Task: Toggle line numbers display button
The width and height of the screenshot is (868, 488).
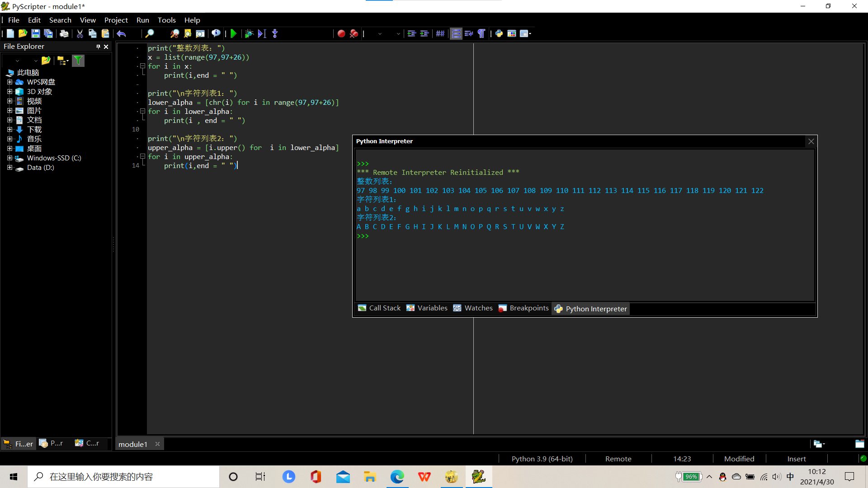Action: tap(456, 33)
